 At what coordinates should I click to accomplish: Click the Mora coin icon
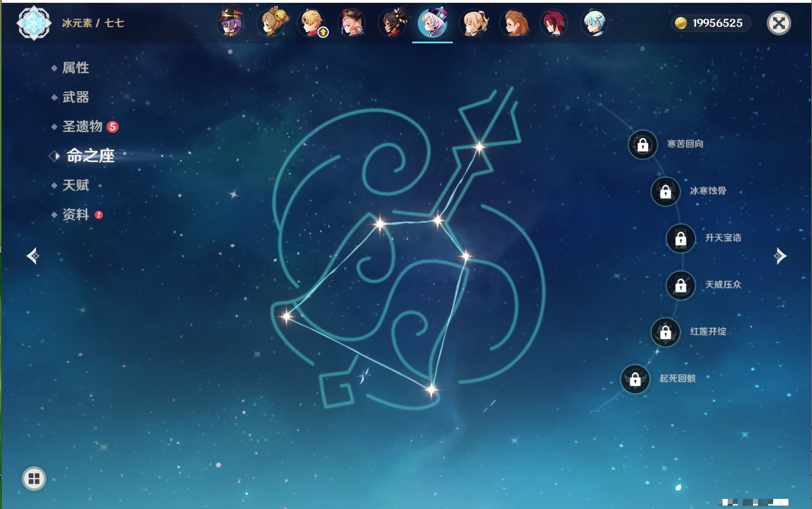[x=680, y=23]
